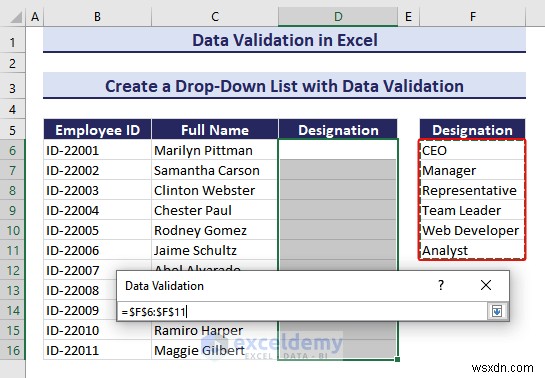Select the CEO list cell

click(472, 150)
